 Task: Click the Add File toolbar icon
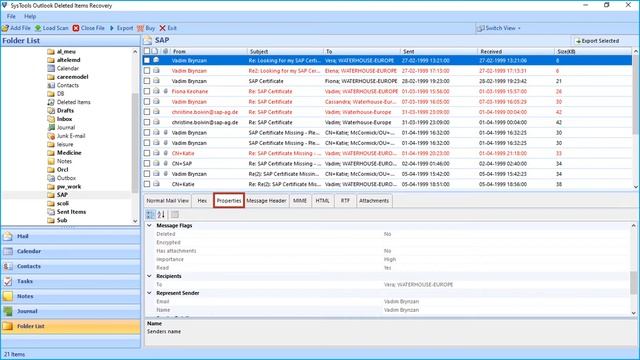pos(5,28)
